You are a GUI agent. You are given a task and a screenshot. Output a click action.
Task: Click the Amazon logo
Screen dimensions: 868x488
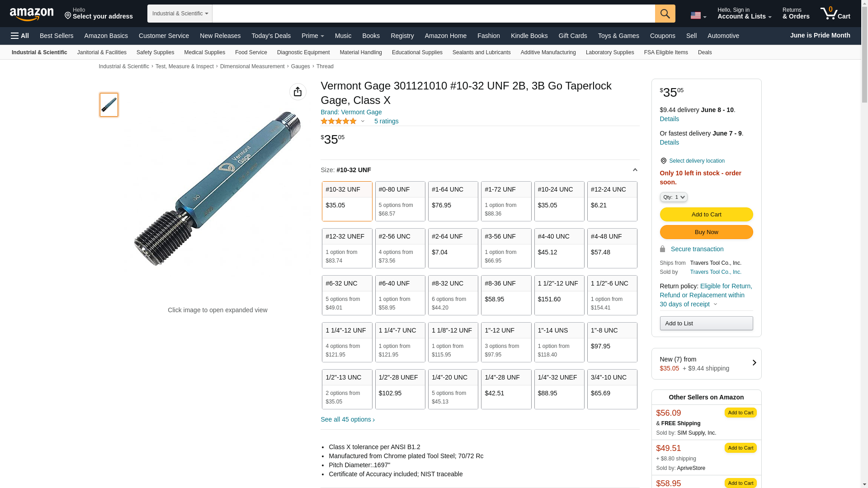(x=32, y=14)
